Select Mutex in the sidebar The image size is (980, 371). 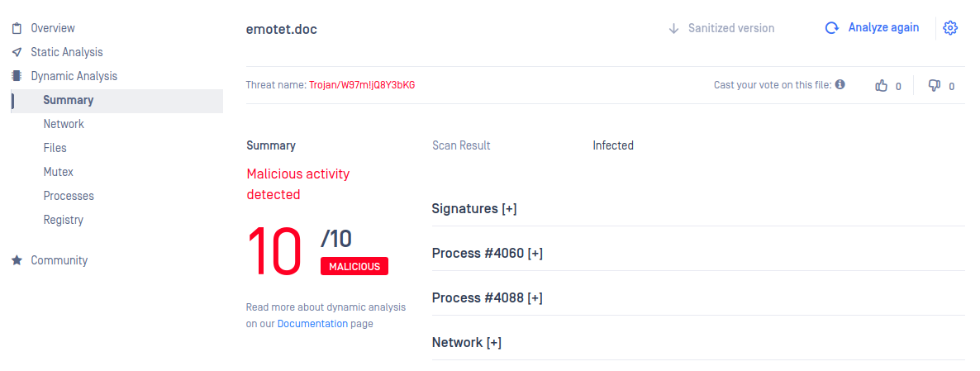click(x=58, y=172)
